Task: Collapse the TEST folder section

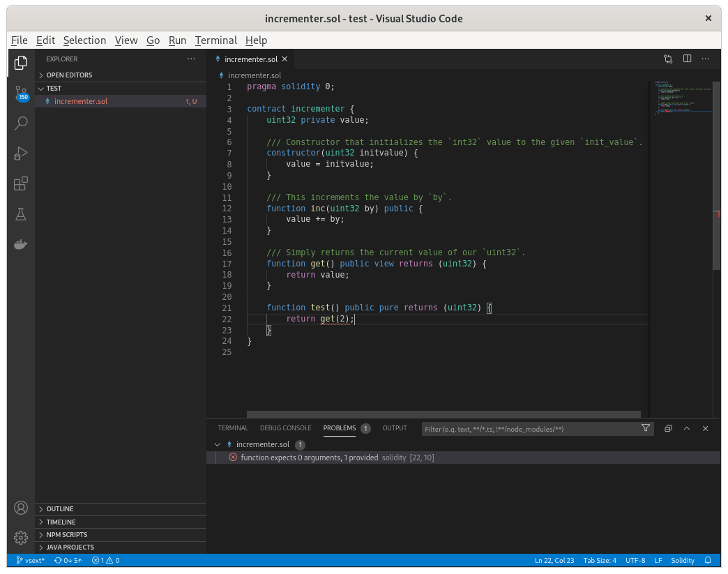Action: (121, 89)
